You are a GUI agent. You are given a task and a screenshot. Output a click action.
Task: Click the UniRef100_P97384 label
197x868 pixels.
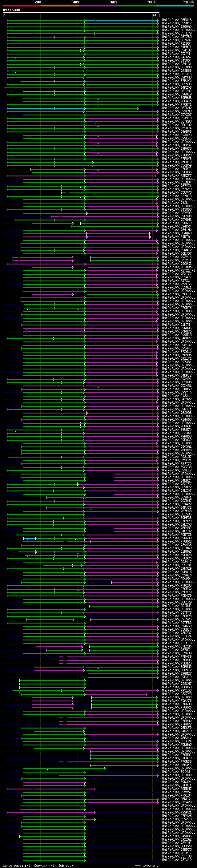[177, 361]
